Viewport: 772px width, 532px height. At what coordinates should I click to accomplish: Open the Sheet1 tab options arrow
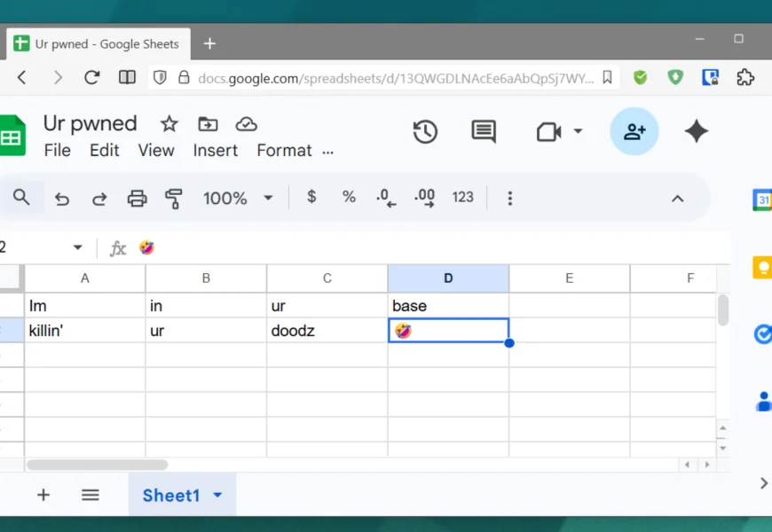(217, 495)
